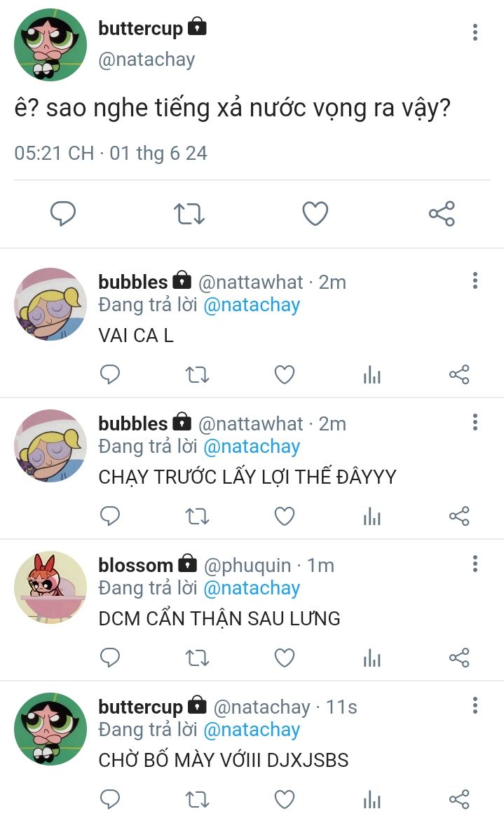Like bubbles' "VAI CA L" reply
Image resolution: width=504 pixels, height=816 pixels.
(285, 374)
